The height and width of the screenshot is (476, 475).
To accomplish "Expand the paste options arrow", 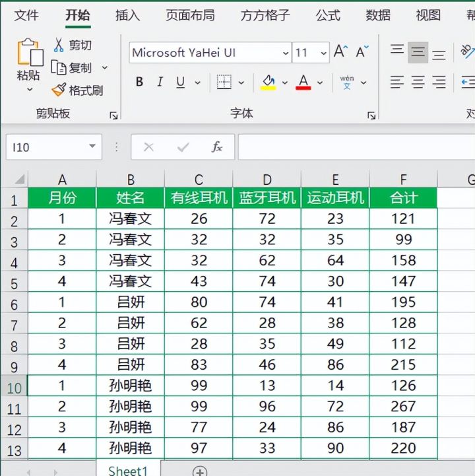I will [30, 90].
